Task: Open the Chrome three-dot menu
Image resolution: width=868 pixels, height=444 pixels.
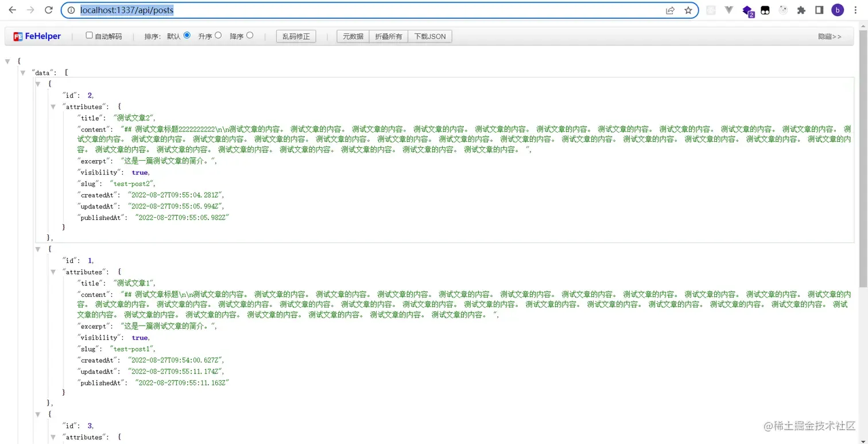Action: (856, 10)
